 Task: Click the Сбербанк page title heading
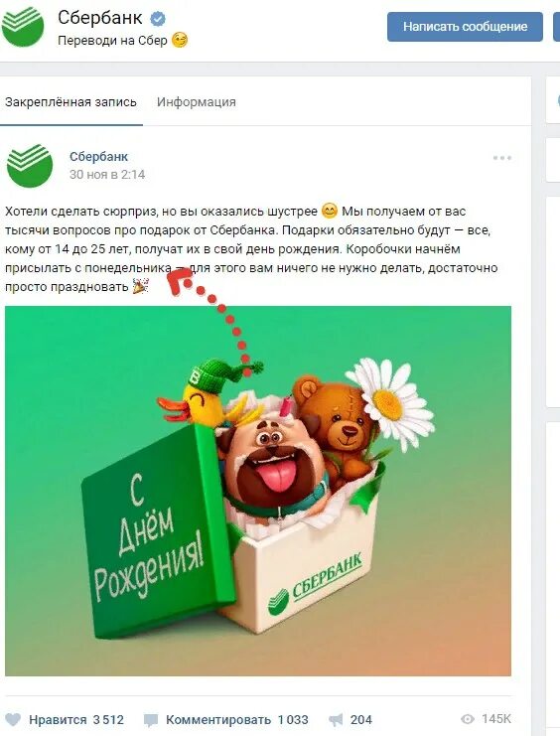click(100, 18)
